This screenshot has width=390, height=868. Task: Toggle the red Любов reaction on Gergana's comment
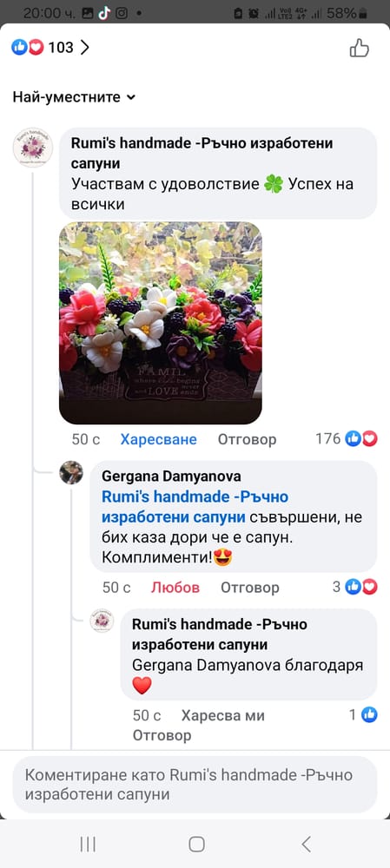pos(175,588)
